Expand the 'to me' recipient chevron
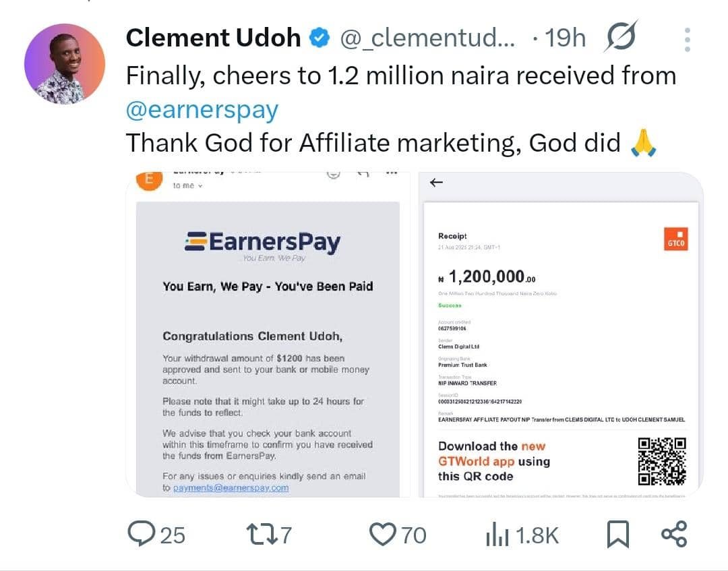728x571 pixels. pyautogui.click(x=200, y=186)
